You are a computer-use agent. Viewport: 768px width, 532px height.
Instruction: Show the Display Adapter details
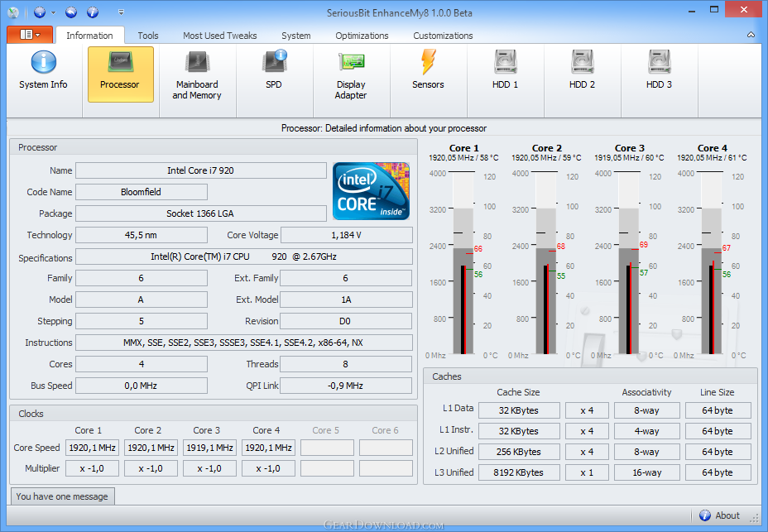pyautogui.click(x=351, y=74)
